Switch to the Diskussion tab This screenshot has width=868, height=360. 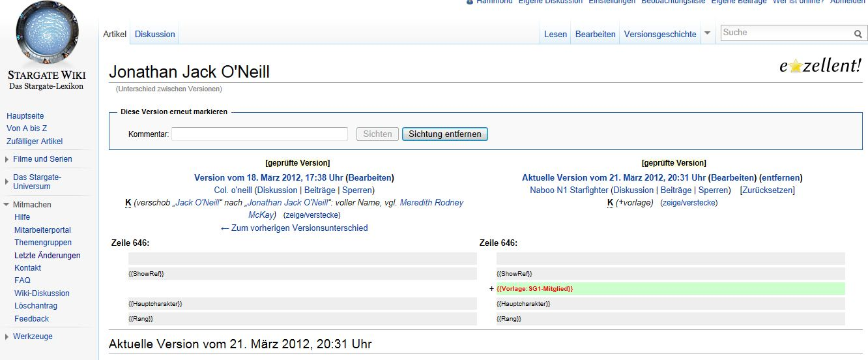coord(154,34)
